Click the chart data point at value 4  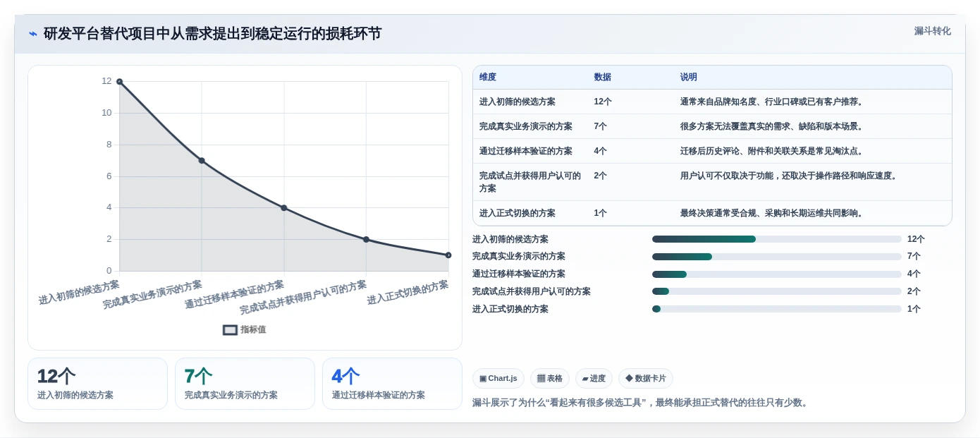pyautogui.click(x=284, y=208)
